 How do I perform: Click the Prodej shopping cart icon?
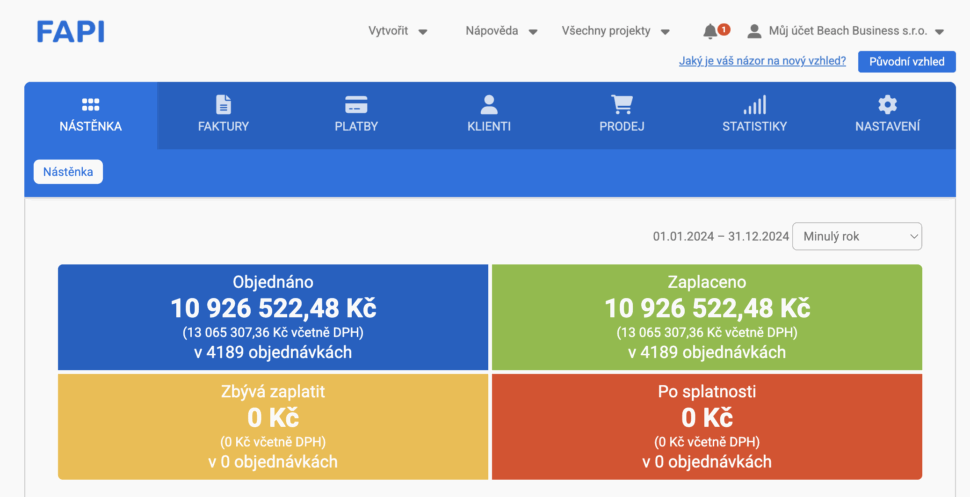(x=622, y=105)
